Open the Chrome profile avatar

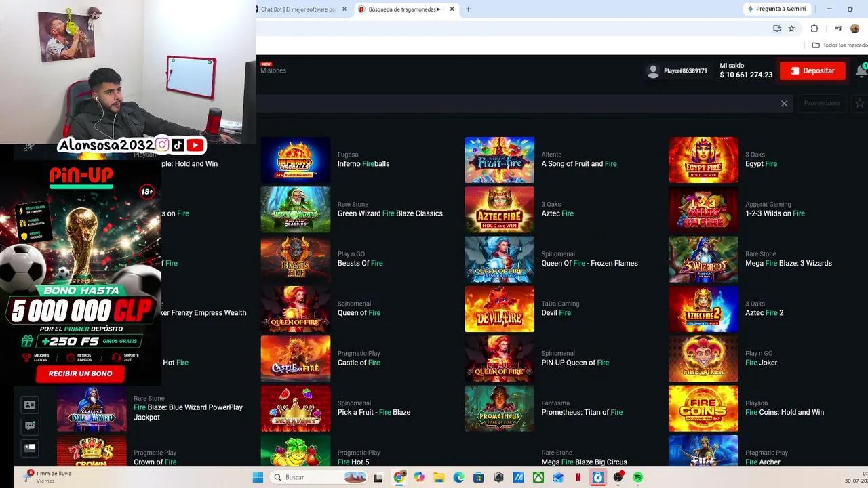point(854,28)
